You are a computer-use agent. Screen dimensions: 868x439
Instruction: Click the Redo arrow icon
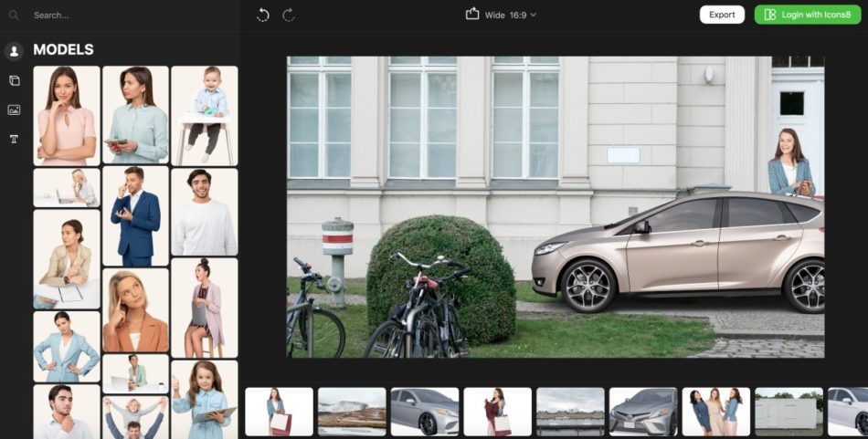(289, 15)
